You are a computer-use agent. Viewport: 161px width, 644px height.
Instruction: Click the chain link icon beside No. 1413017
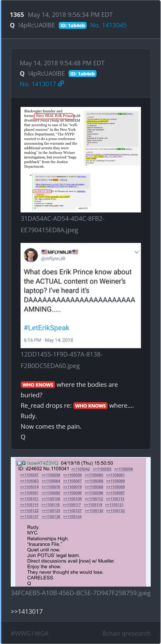pyautogui.click(x=61, y=84)
